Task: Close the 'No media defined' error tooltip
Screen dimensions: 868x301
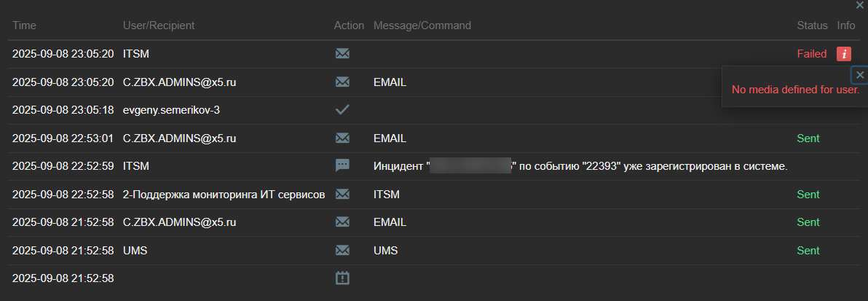Action: point(860,75)
